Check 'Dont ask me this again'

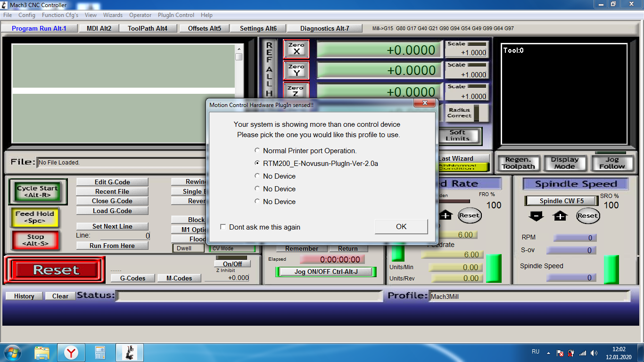[260, 227]
